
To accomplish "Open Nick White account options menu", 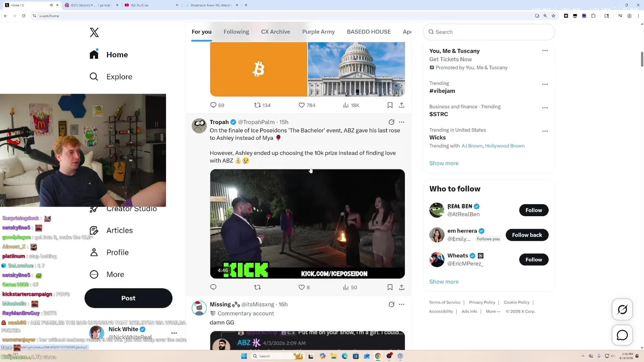I will (174, 333).
